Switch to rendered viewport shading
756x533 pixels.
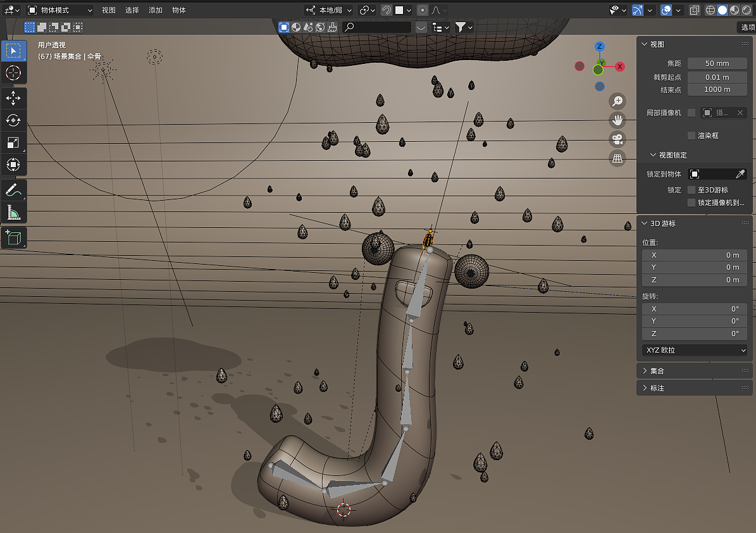747,10
